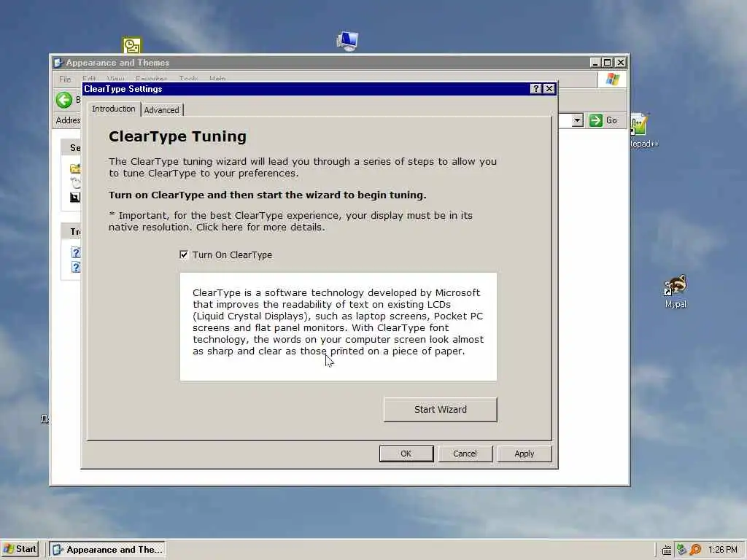Screen dimensions: 747x560
Task: Confirm settings with the OK button
Action: [x=406, y=454]
